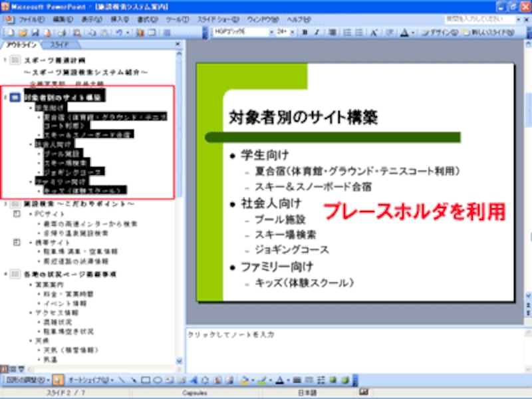Open the Design (デザイン) task pane
Screen dimensions: 532x399
point(440,32)
